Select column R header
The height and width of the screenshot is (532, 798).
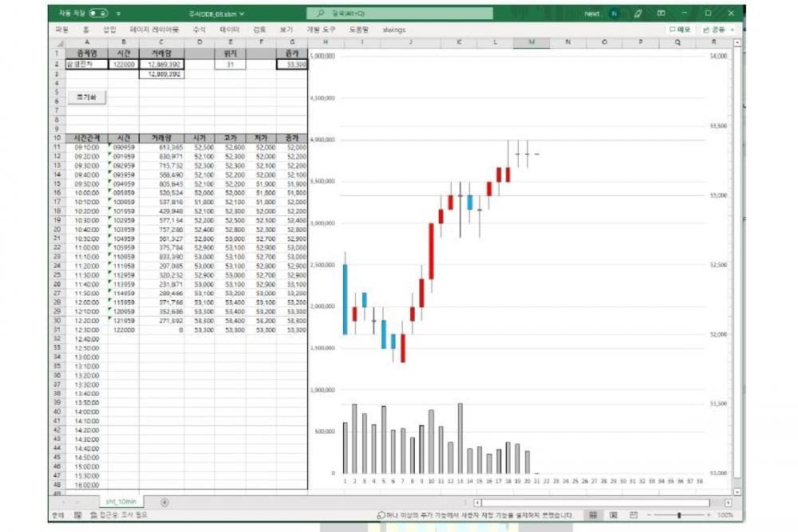(714, 43)
